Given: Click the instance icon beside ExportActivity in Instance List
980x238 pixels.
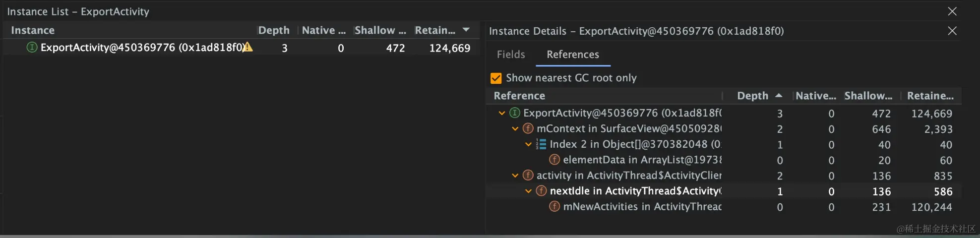Looking at the screenshot, I should click(32, 48).
